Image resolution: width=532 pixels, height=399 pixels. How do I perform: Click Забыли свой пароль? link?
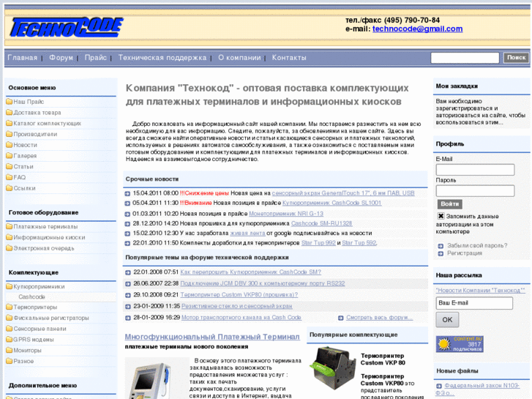[x=477, y=245]
